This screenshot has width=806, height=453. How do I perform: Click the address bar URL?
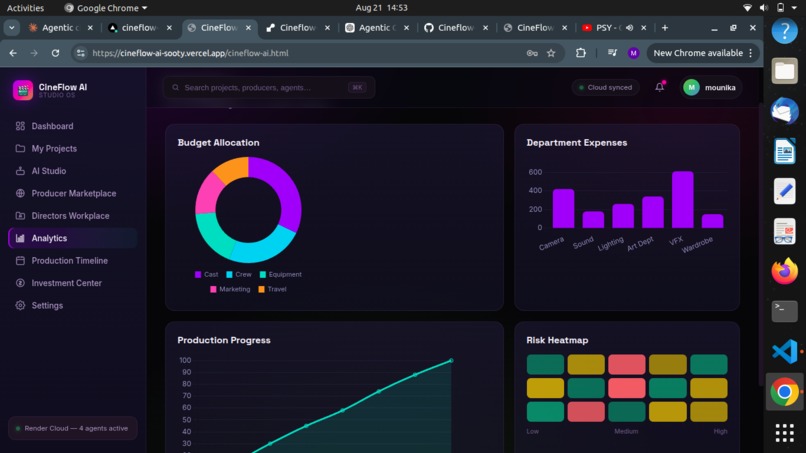[x=190, y=53]
